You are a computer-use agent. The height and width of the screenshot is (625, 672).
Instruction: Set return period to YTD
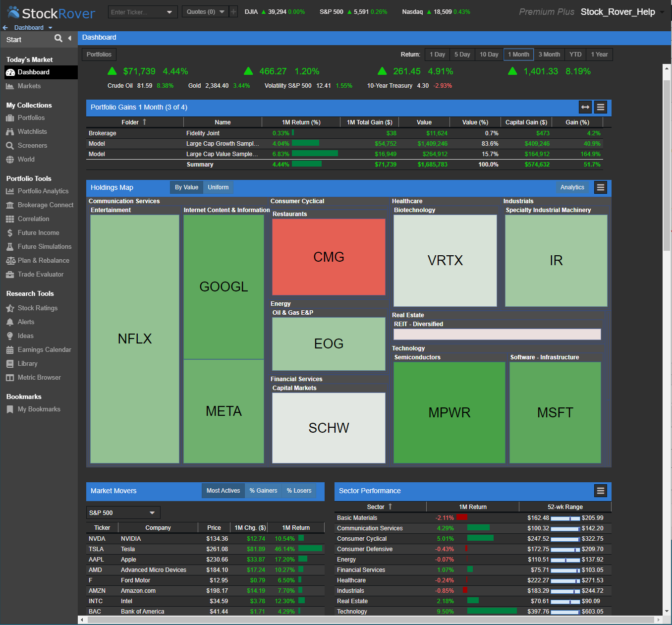coord(575,55)
